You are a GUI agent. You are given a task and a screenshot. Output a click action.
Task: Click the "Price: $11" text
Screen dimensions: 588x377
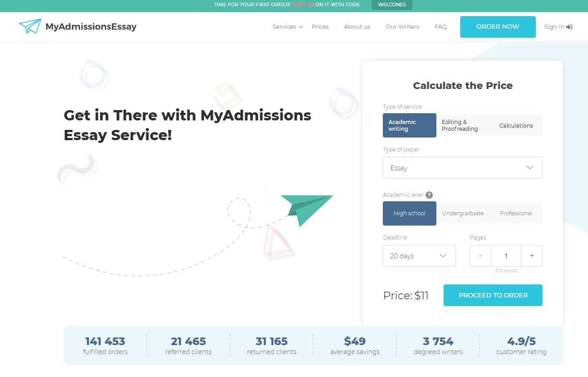pyautogui.click(x=406, y=296)
